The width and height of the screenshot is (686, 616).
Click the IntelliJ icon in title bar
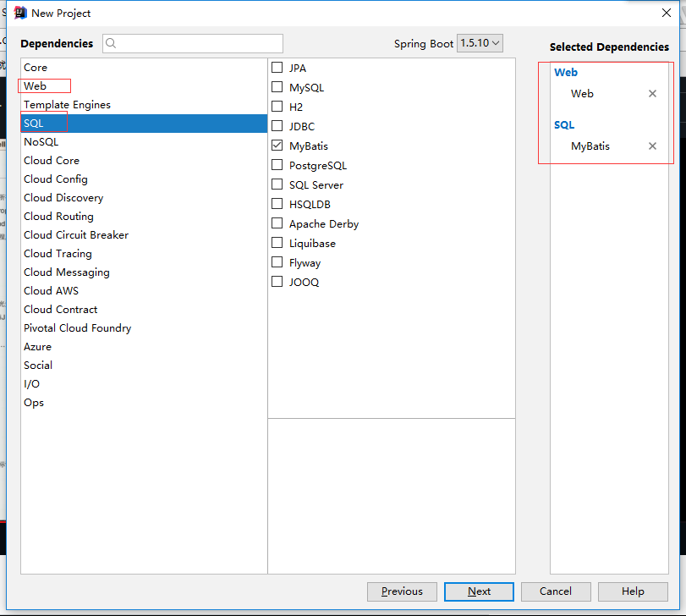coord(20,14)
